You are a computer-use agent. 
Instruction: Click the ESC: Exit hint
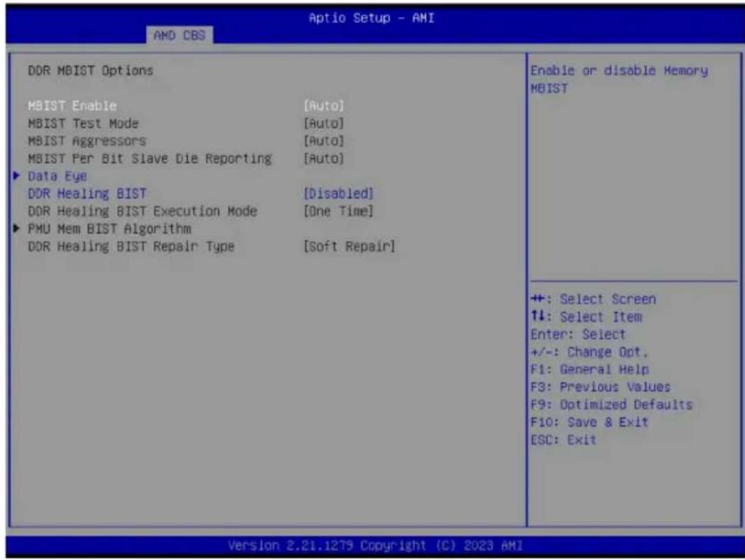563,440
